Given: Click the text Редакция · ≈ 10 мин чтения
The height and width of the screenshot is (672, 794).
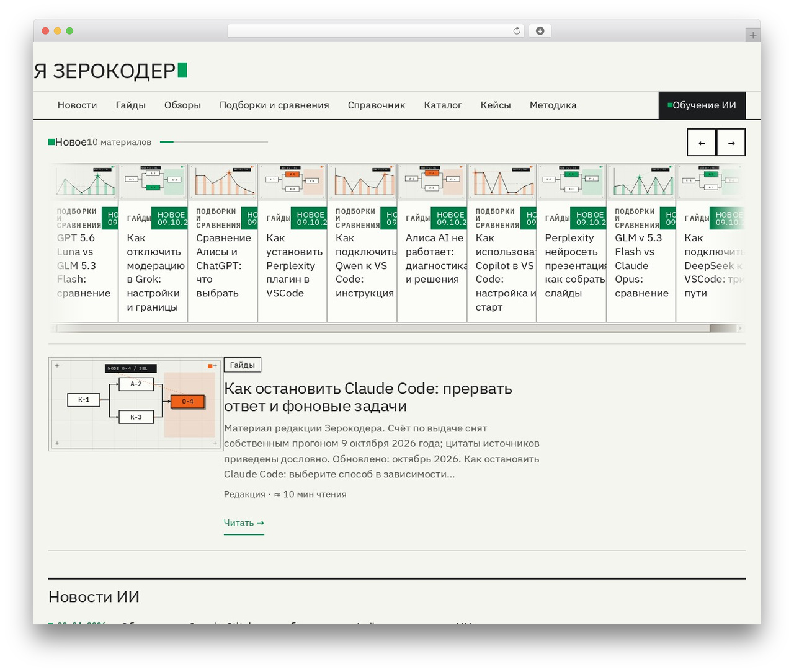Looking at the screenshot, I should pos(285,495).
